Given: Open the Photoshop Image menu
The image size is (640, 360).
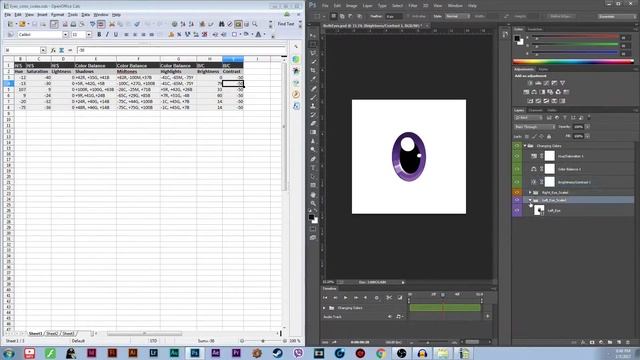Looking at the screenshot, I should (x=351, y=6).
